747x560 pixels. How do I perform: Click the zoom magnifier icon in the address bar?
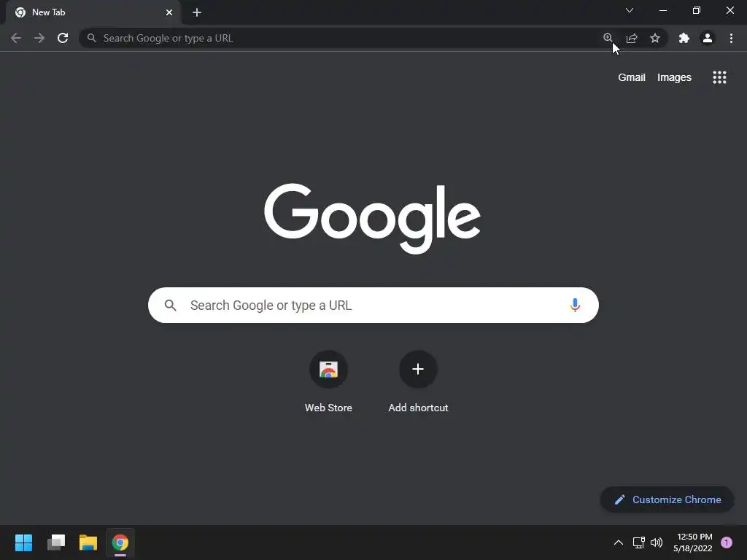tap(608, 38)
